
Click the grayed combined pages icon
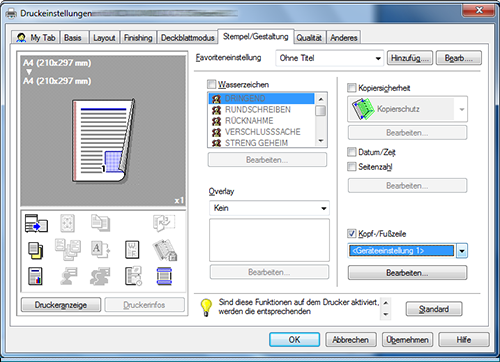click(100, 223)
